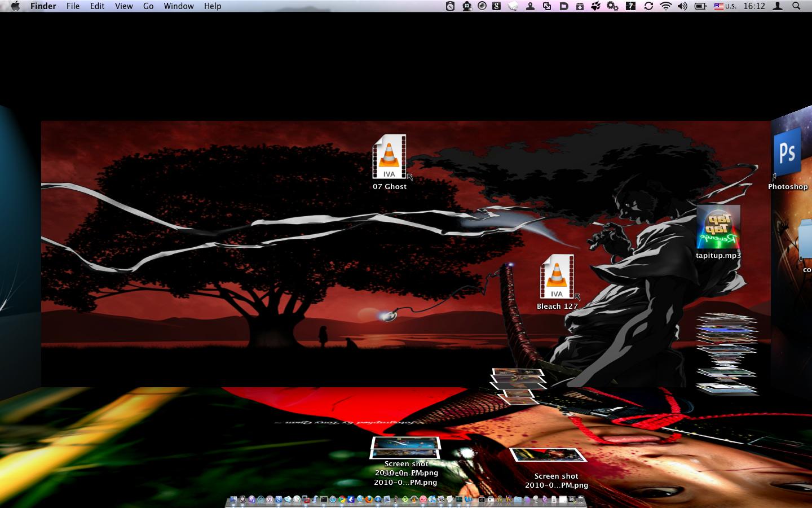Launch VLC from the Dock
This screenshot has height=508, width=812.
pyautogui.click(x=413, y=500)
